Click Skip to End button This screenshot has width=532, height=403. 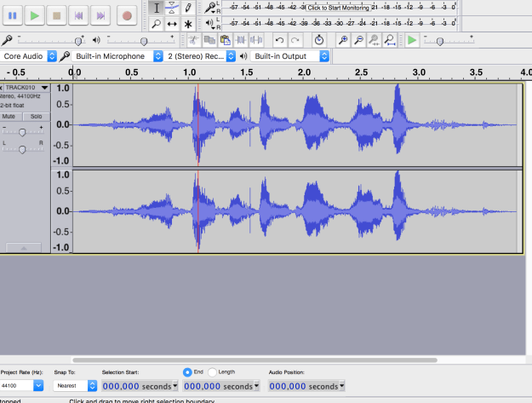100,15
